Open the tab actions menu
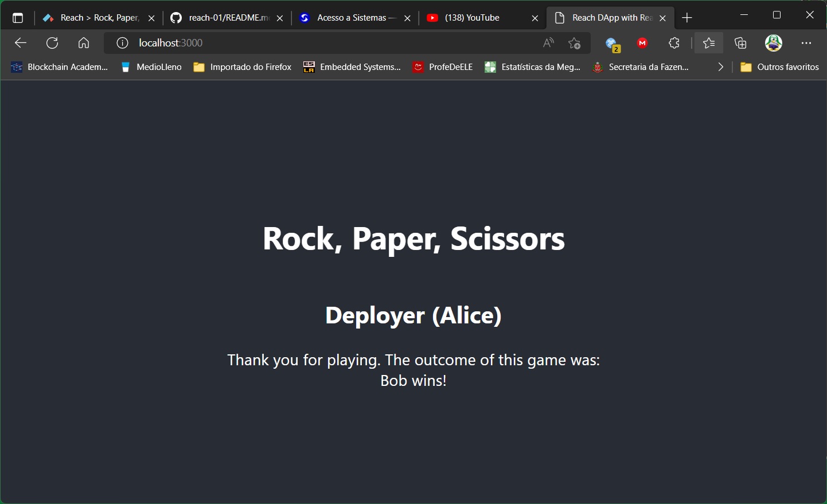Screen dimensions: 827x504 tap(18, 17)
